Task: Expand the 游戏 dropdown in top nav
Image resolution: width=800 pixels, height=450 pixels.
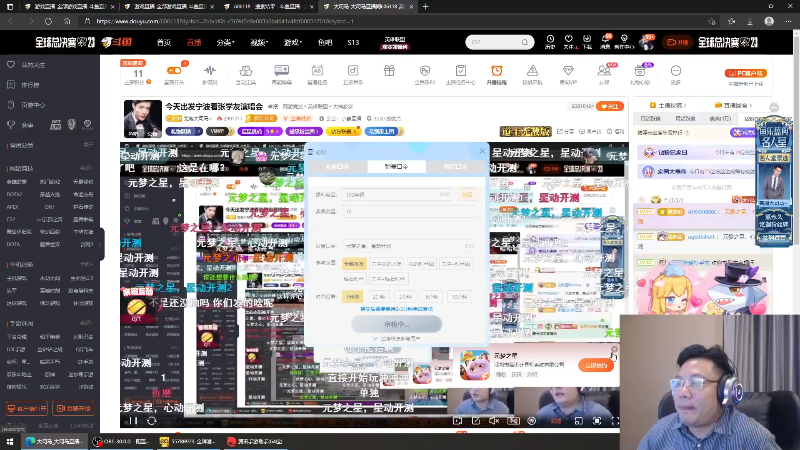Action: point(293,42)
